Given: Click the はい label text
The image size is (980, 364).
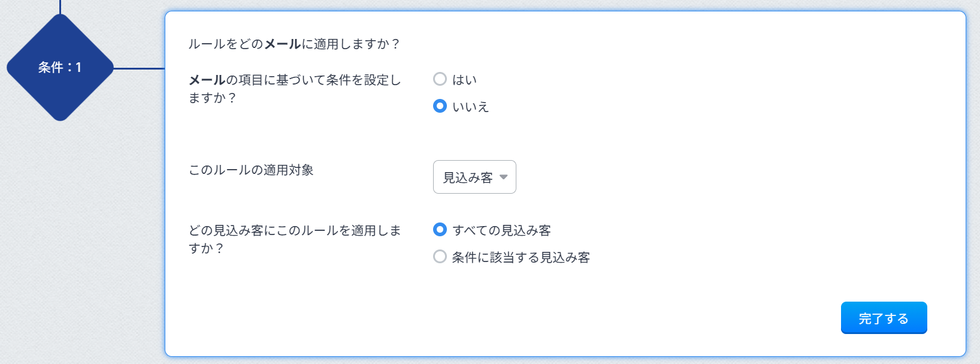Looking at the screenshot, I should (464, 80).
